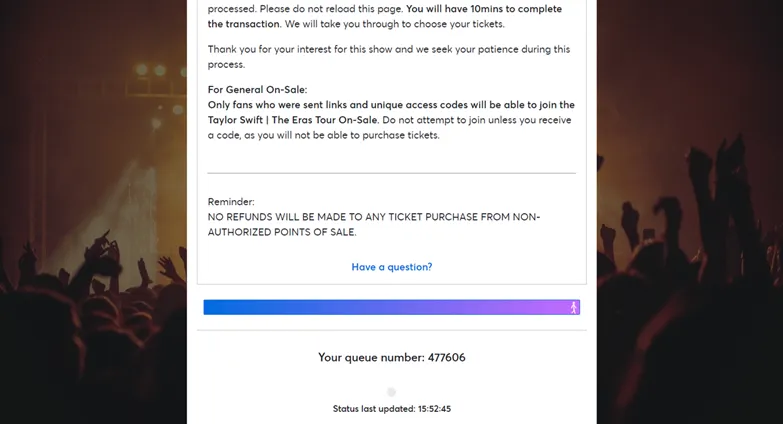Click the "Reminder:" label
The width and height of the screenshot is (783, 424).
point(231,202)
